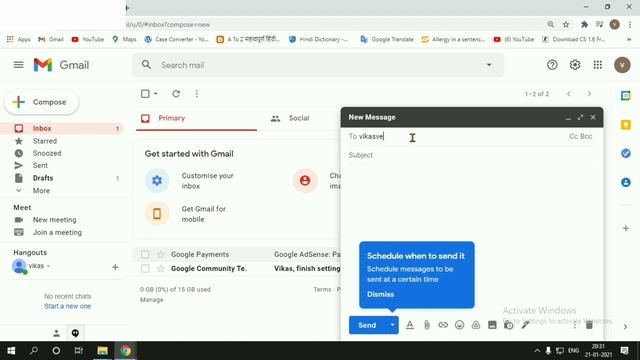Image resolution: width=640 pixels, height=360 pixels.
Task: Open the Google apps grid
Action: pyautogui.click(x=598, y=65)
